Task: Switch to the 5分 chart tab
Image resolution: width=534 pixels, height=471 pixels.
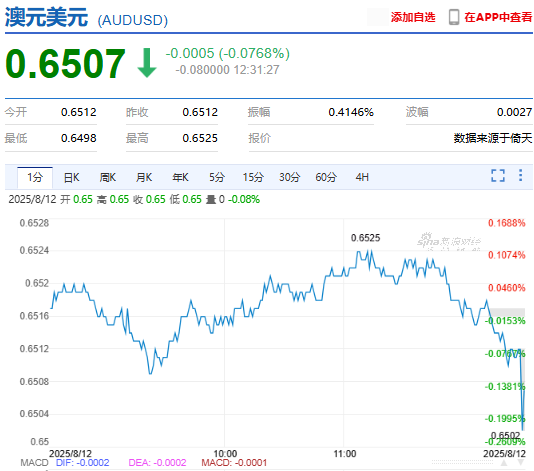Action: pyautogui.click(x=217, y=177)
